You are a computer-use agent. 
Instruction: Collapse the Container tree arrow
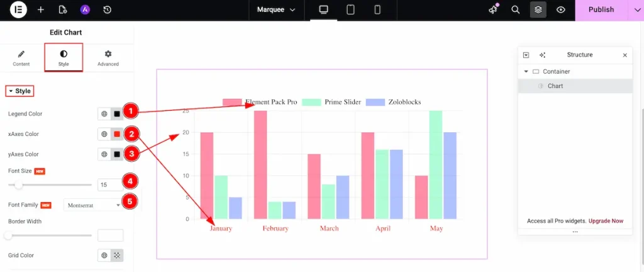click(x=526, y=72)
